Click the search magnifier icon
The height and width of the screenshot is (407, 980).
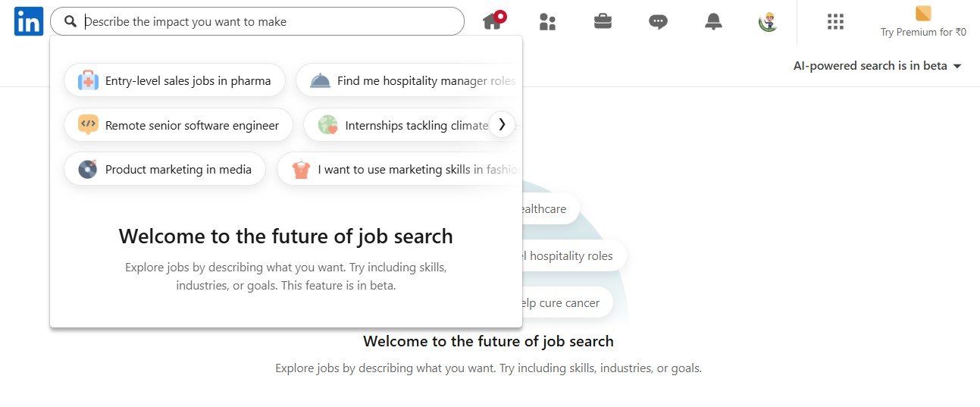(x=70, y=22)
